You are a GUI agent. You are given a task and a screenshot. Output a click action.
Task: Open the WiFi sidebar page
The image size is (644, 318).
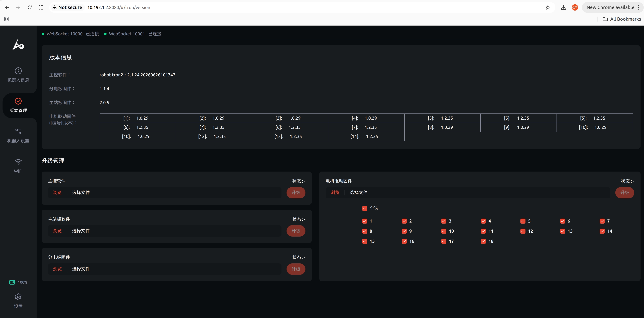(x=18, y=166)
